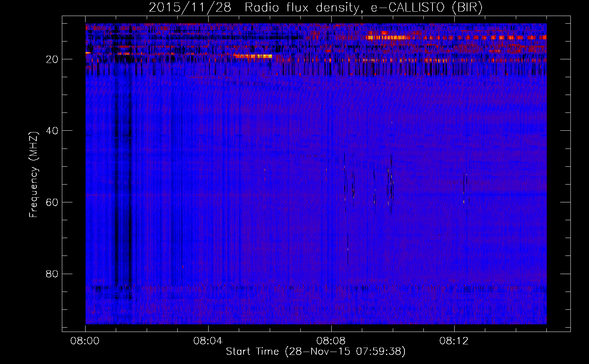Click the "08:04" time tick label
Screen dimensions: 589x364
coord(208,341)
